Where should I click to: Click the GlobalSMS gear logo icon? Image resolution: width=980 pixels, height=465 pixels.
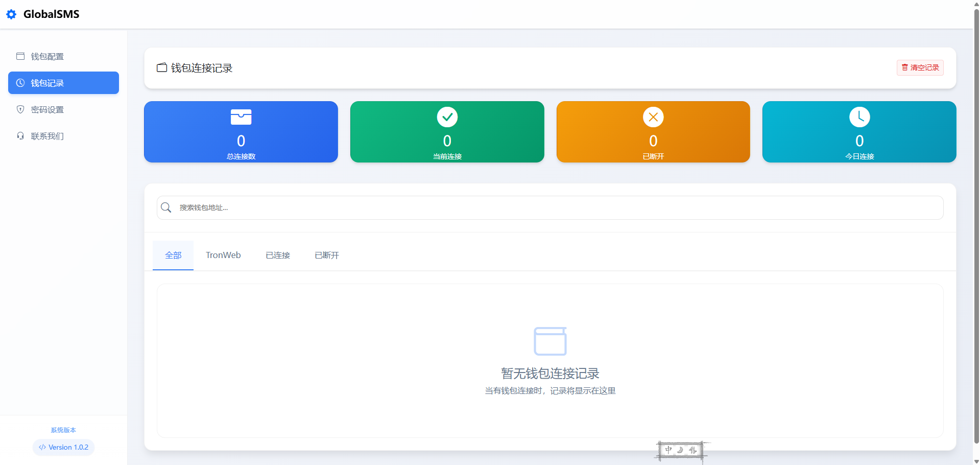11,14
